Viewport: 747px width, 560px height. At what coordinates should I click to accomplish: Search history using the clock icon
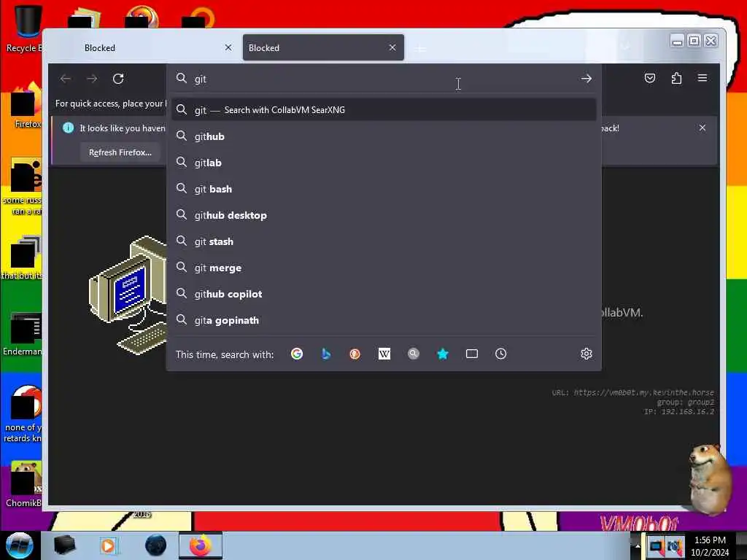point(500,354)
